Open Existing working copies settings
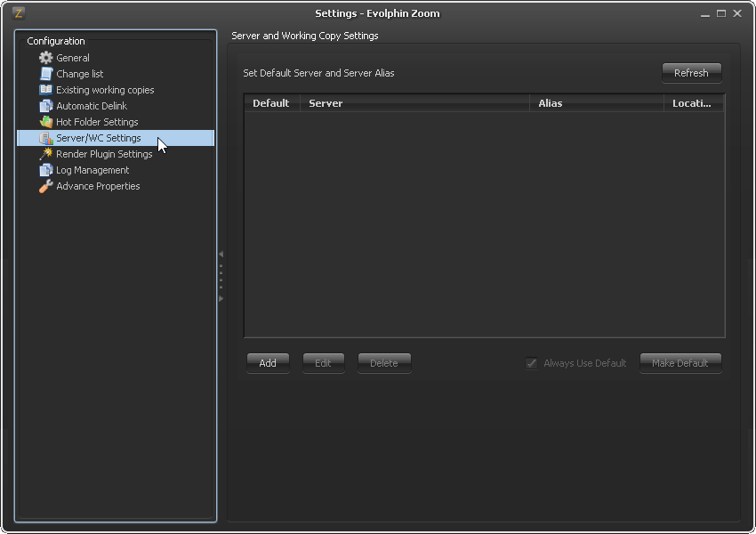 [105, 90]
